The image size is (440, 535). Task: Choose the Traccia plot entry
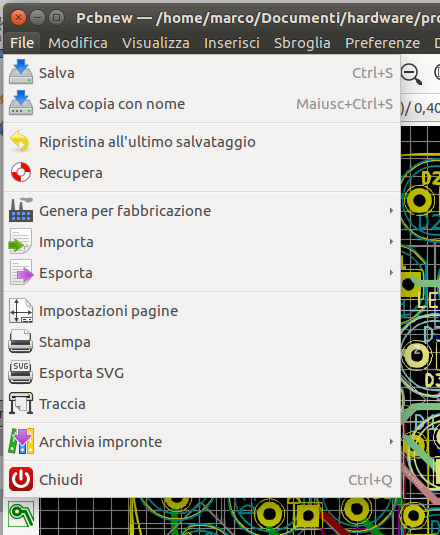tap(202, 404)
